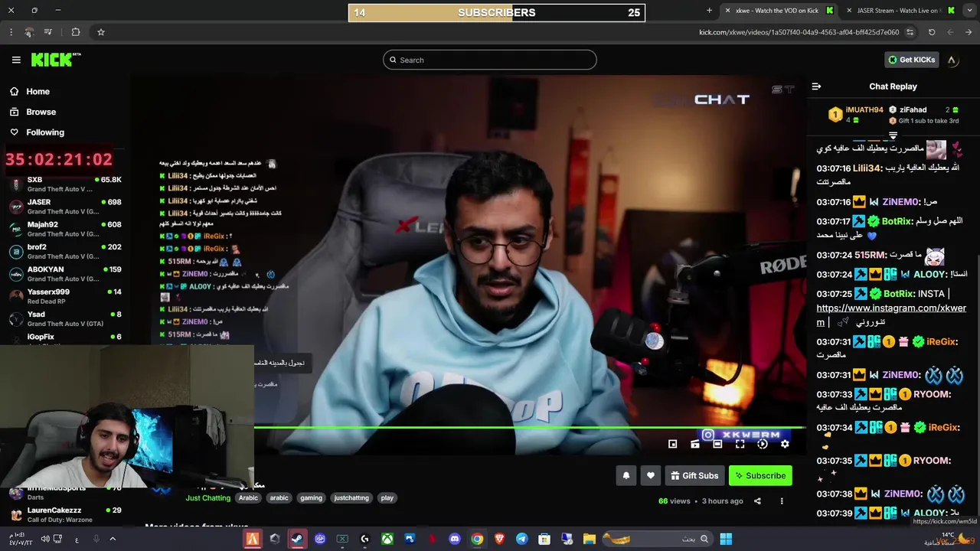
Task: Open Following in sidebar
Action: coord(38,132)
